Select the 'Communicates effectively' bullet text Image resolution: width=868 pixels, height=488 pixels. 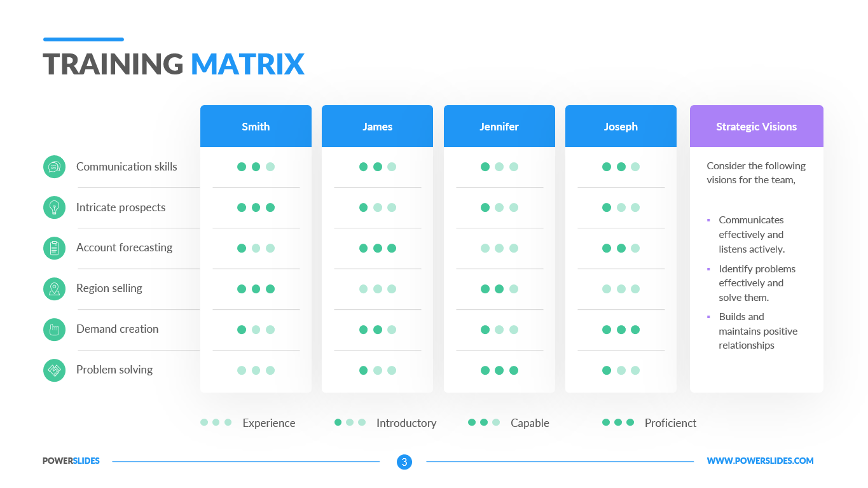tap(752, 235)
